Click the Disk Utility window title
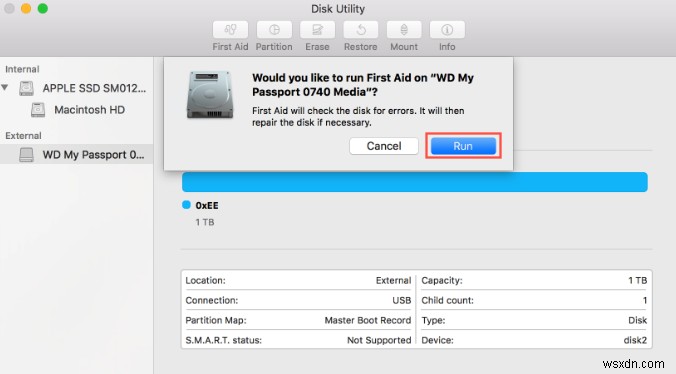The image size is (676, 374). point(338,9)
